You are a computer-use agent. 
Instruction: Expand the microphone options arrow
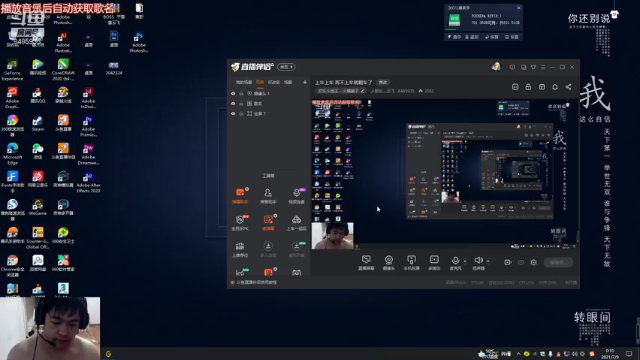point(465,261)
